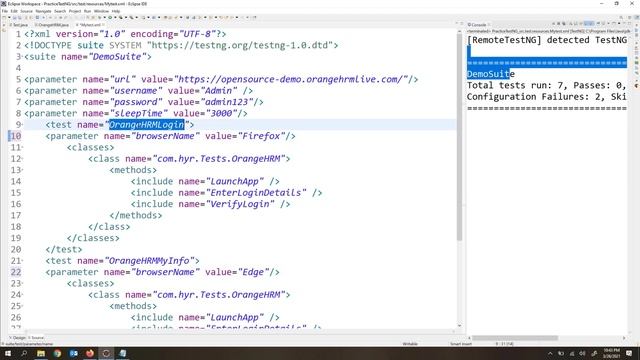Open the Window menu
Image resolution: width=640 pixels, height=360 pixels.
(x=101, y=11)
